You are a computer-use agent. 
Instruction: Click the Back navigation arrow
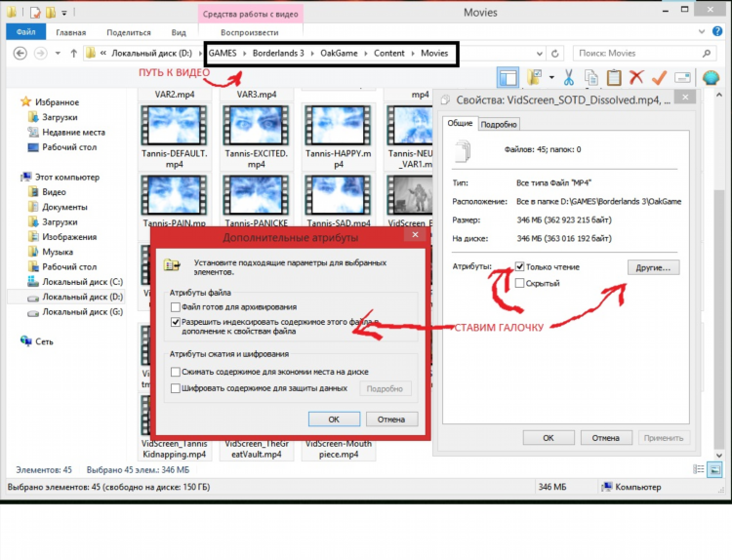click(x=20, y=54)
